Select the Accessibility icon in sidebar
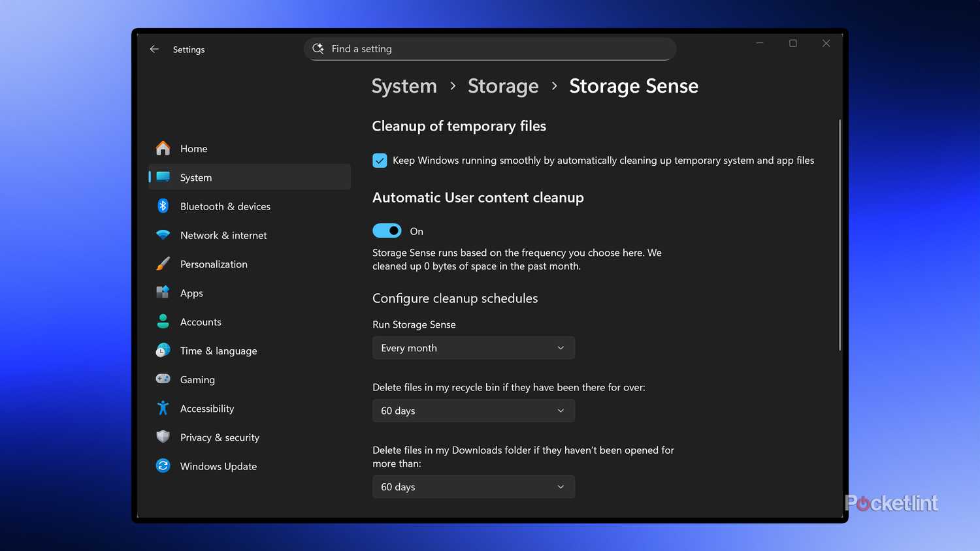This screenshot has width=980, height=551. 162,408
